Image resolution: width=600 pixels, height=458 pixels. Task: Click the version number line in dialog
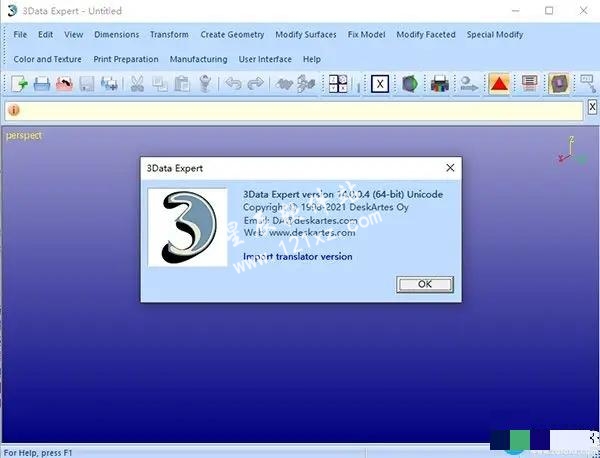(x=343, y=194)
